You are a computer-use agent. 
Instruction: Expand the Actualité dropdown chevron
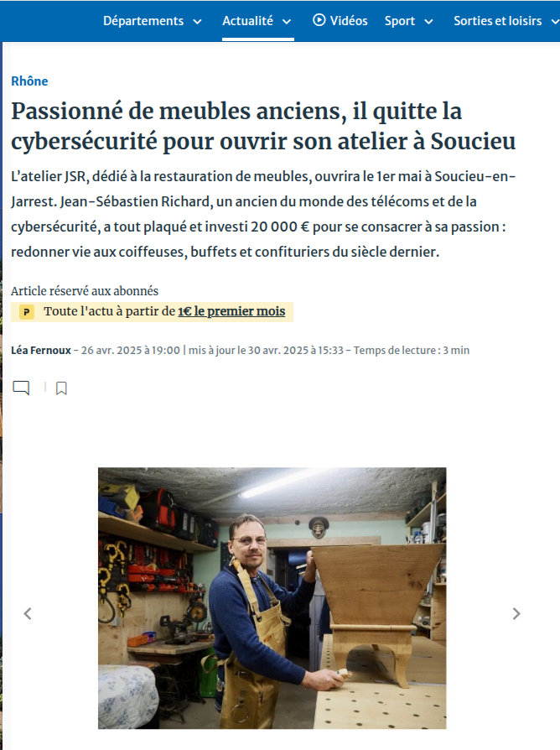coord(287,22)
